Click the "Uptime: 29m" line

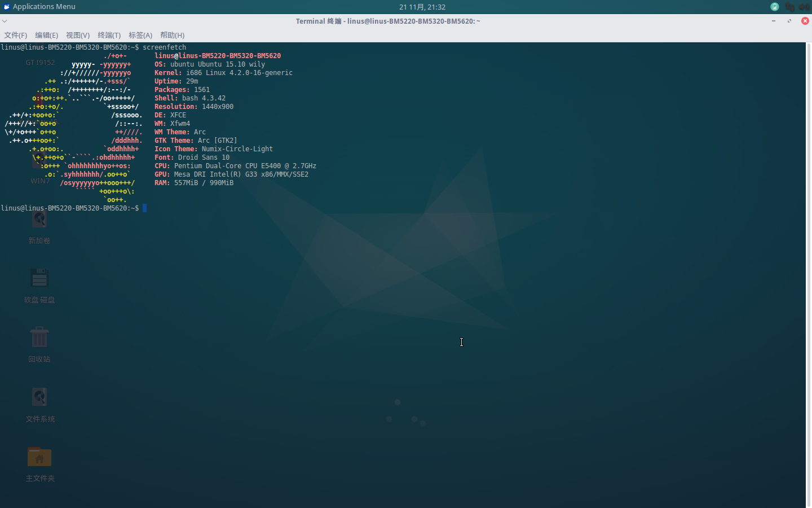coord(176,81)
